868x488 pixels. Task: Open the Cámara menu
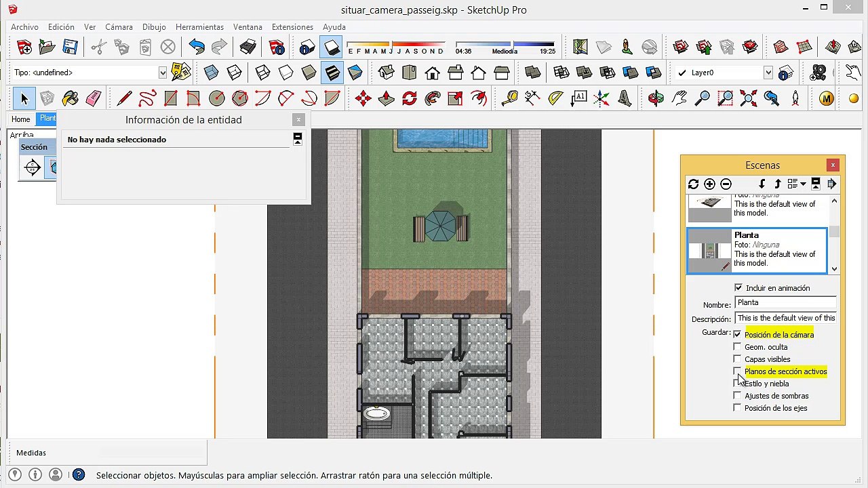click(x=119, y=27)
